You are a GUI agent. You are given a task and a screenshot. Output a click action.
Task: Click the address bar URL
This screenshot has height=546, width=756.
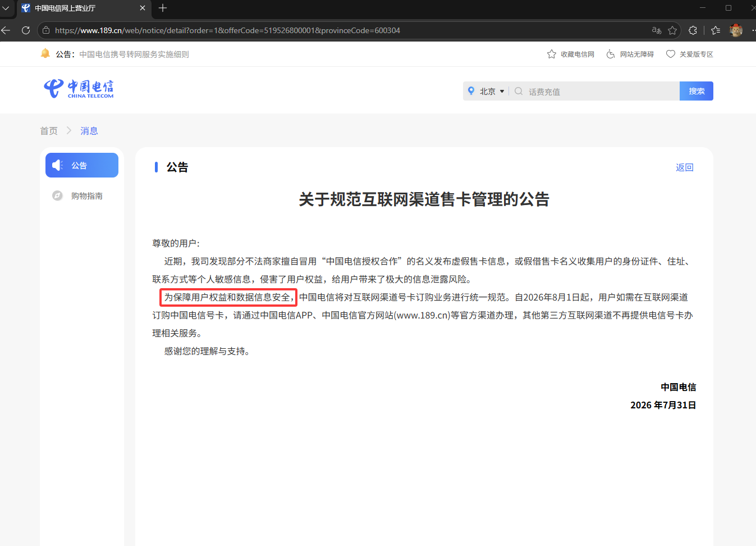227,30
